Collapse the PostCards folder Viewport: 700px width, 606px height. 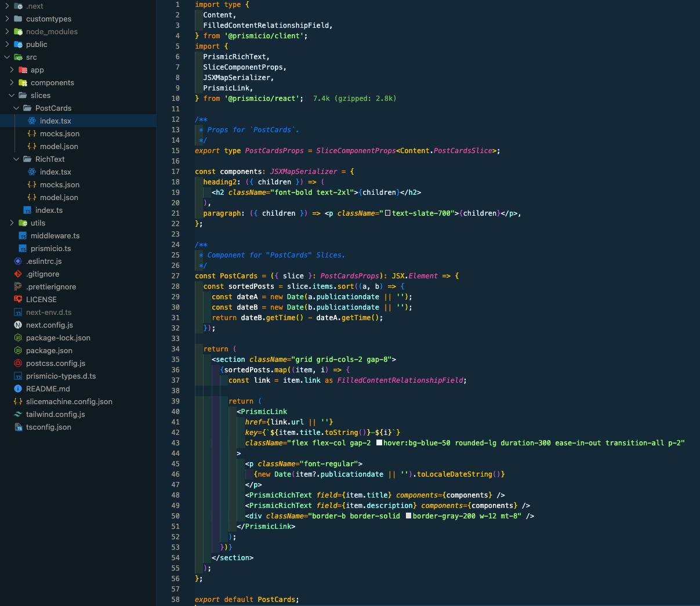click(16, 108)
